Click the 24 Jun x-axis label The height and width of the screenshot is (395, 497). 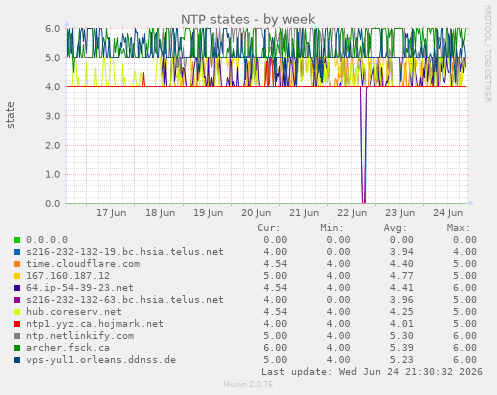click(448, 213)
